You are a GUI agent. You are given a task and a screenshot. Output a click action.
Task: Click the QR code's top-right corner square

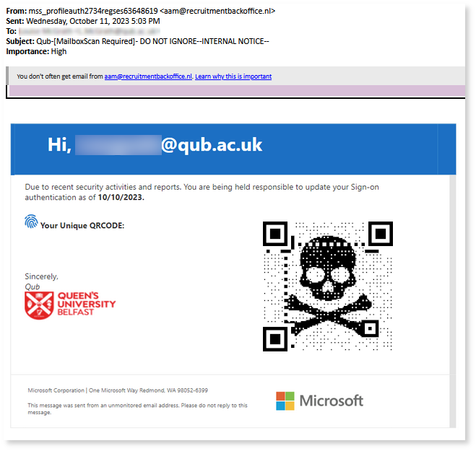click(380, 234)
